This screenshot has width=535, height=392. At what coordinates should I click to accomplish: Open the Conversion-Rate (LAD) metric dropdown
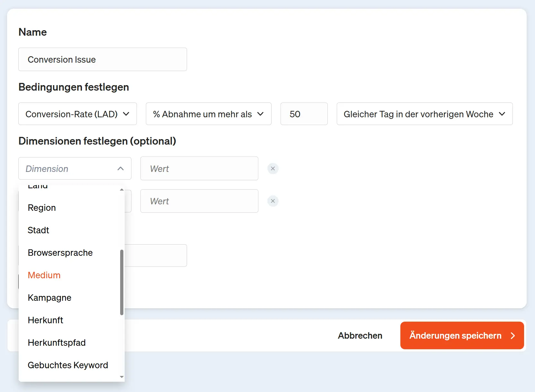[77, 114]
